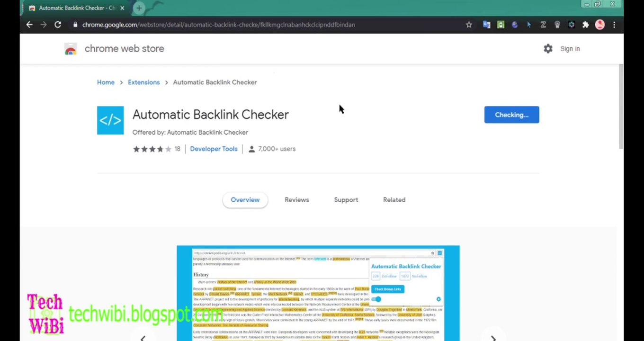Open the blue cursor extension icon
Viewport: 644px width, 341px height.
point(529,25)
